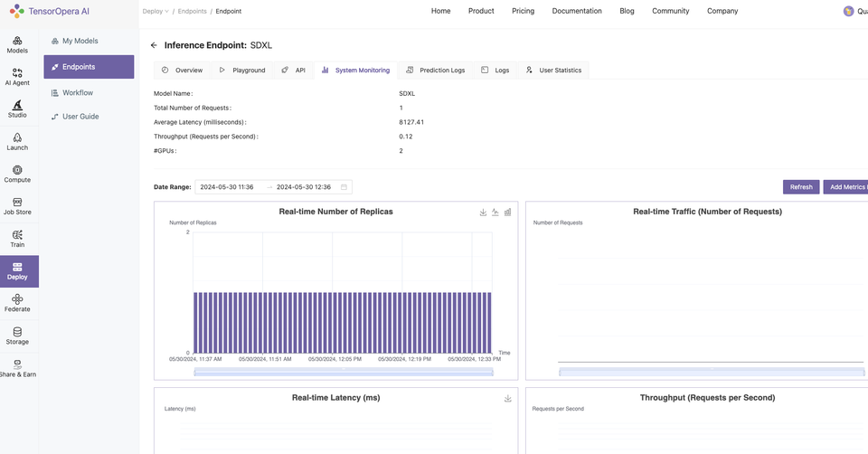Open Product in top navigation
The image size is (868, 454).
click(x=481, y=11)
